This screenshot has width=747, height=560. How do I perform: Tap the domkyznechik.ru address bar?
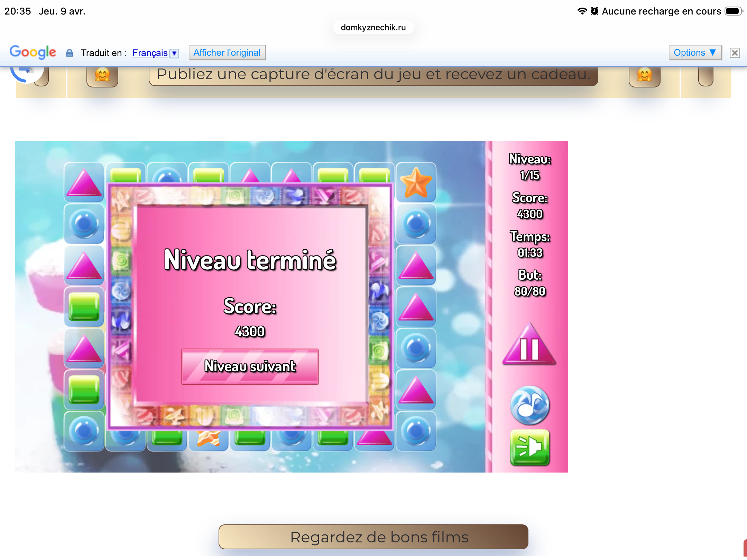point(373,28)
